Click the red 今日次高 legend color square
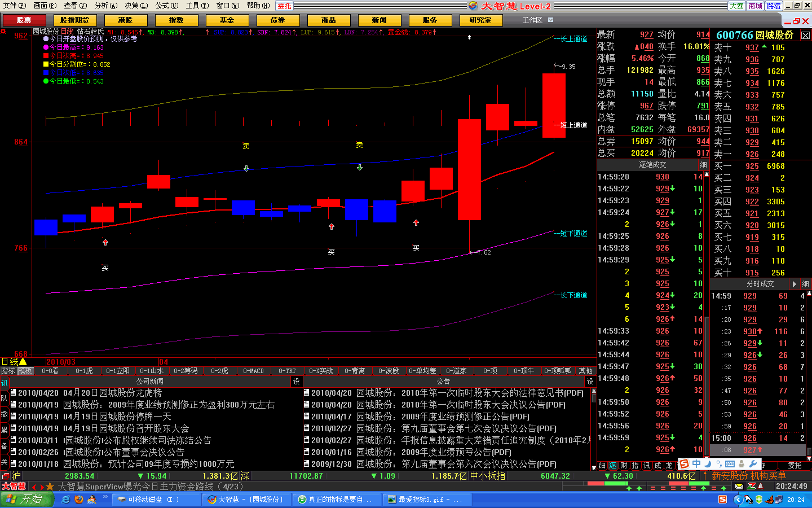Viewport: 812px width, 508px height. pyautogui.click(x=46, y=56)
